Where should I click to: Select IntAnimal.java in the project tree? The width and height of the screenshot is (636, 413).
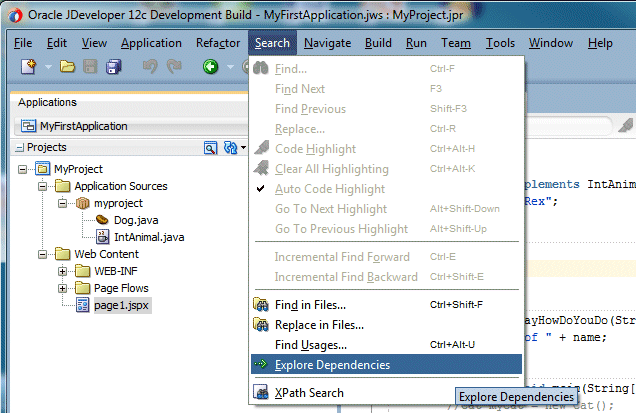[x=149, y=237]
